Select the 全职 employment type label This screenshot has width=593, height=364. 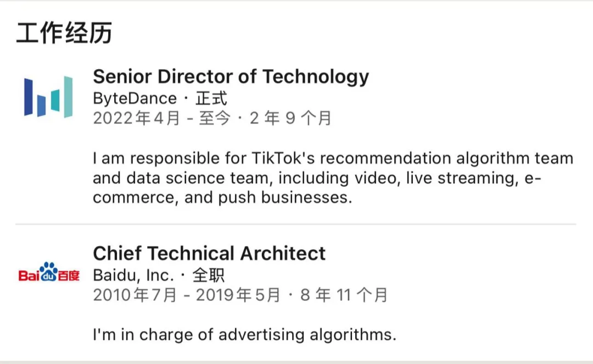click(x=209, y=275)
